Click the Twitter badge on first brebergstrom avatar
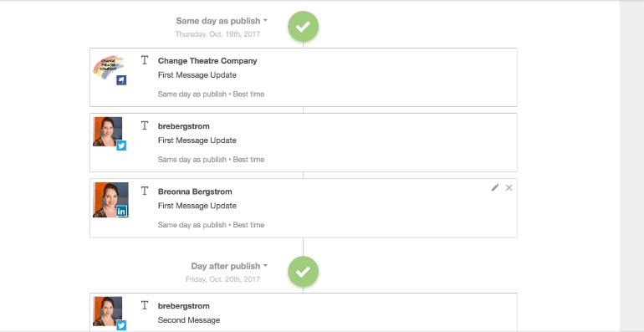The image size is (644, 332). (121, 146)
